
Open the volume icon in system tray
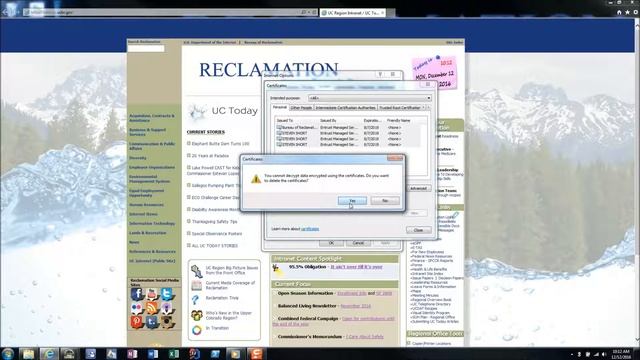(604, 354)
